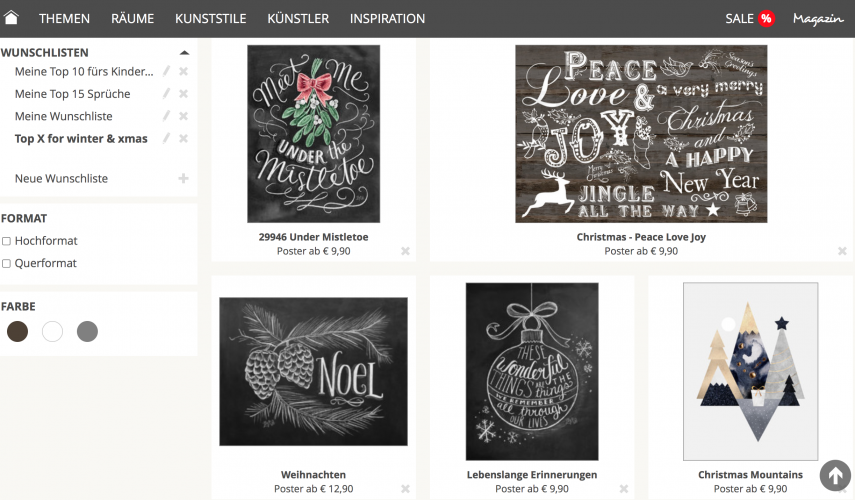Open the Künstler menu
Viewport: 855px width, 500px height.
click(298, 19)
